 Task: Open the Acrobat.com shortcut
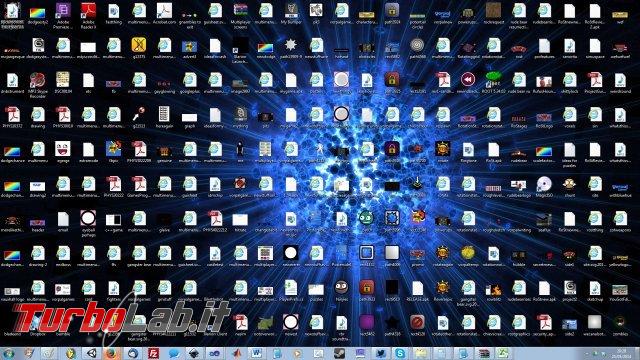tap(164, 11)
